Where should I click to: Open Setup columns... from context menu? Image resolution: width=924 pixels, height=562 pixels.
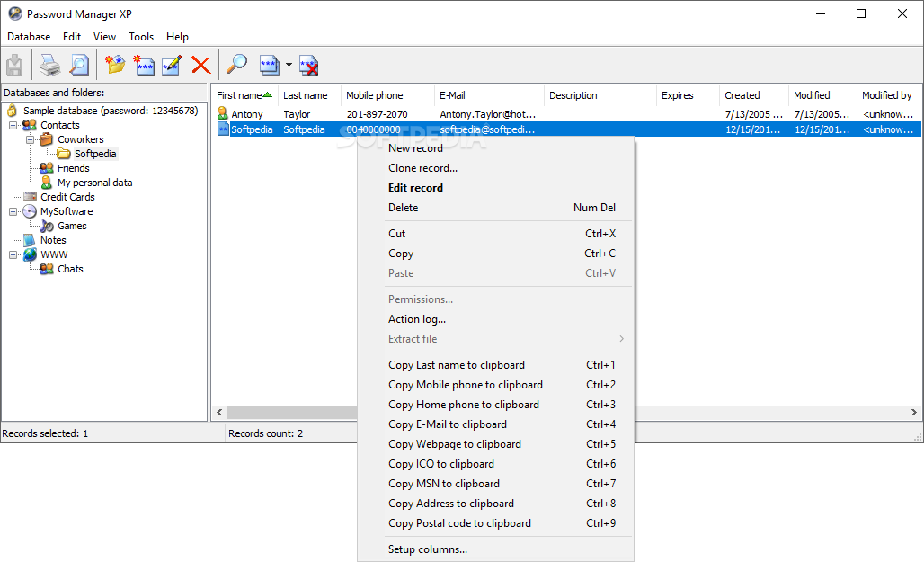[x=495, y=549]
